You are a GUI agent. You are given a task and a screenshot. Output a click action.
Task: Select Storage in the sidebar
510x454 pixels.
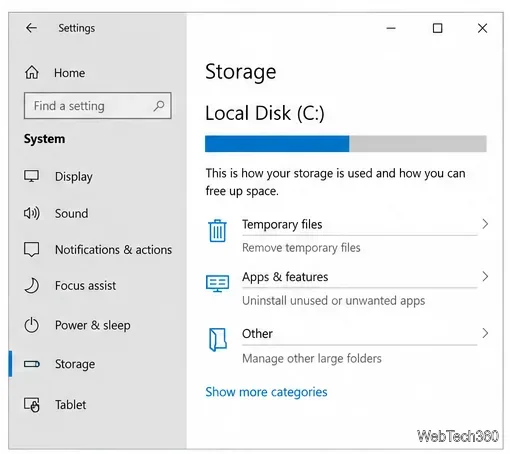coord(75,364)
